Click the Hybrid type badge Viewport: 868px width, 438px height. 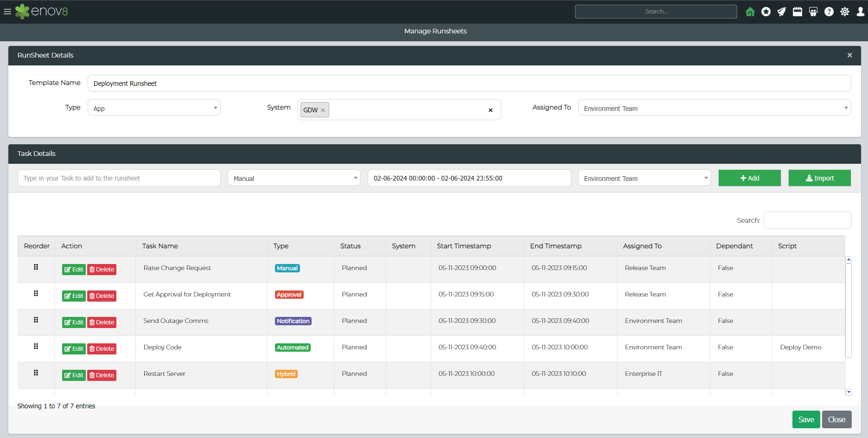click(x=286, y=374)
